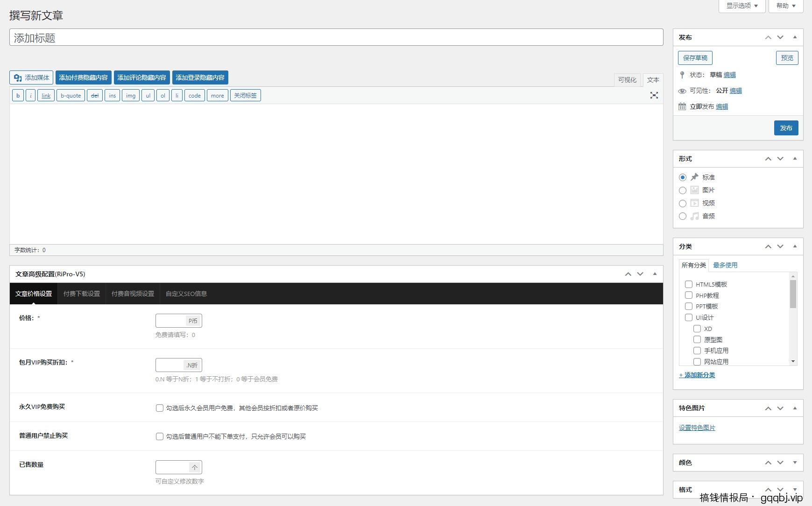The width and height of the screenshot is (812, 506).
Task: Insert link tag from the quicktags toolbar
Action: click(x=46, y=96)
